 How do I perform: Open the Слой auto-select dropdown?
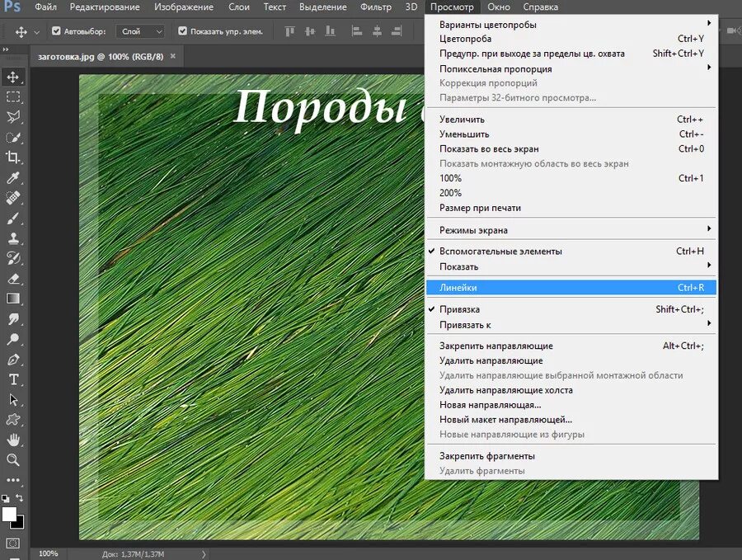click(x=139, y=31)
